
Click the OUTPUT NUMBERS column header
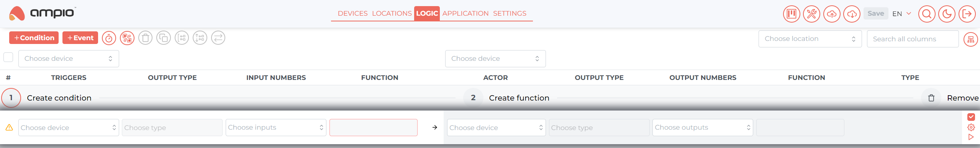703,78
